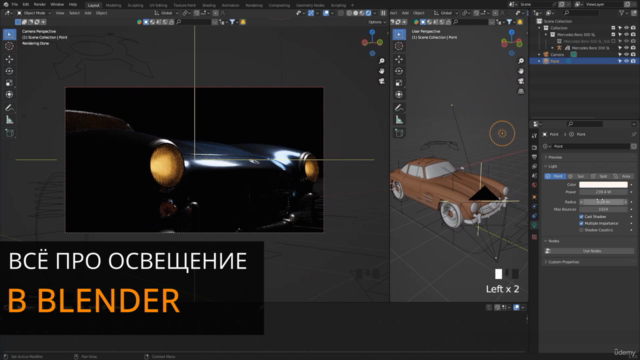The height and width of the screenshot is (360, 640).
Task: Hide Collection in viewport via eye icon
Action: 627,28
